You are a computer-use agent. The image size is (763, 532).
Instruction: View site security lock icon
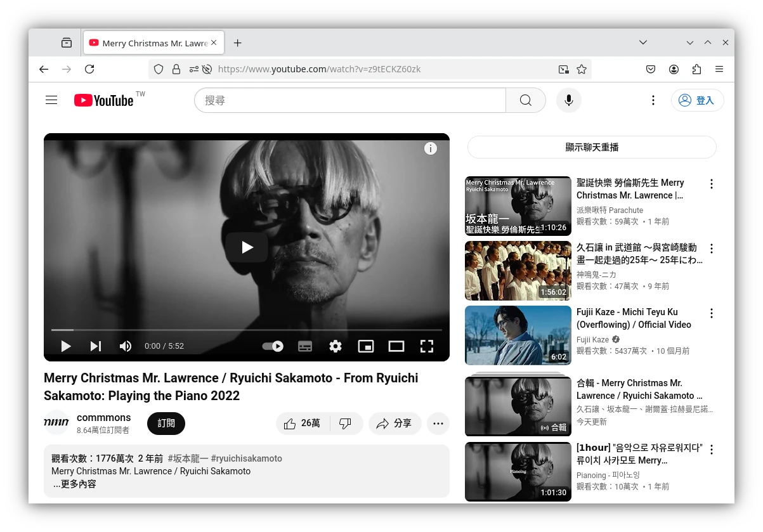pyautogui.click(x=176, y=69)
